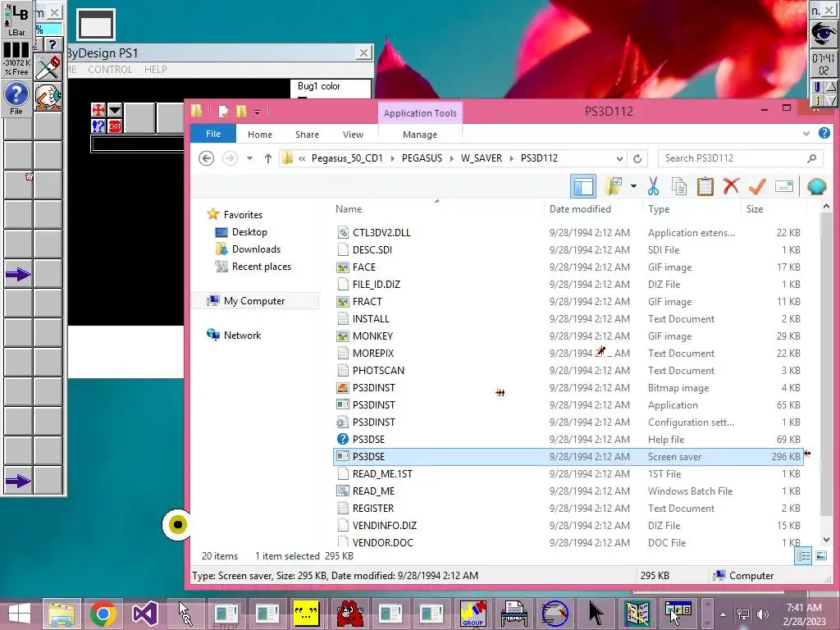Switch to the View ribbon tab
Screen dimensions: 840x630
tap(353, 135)
